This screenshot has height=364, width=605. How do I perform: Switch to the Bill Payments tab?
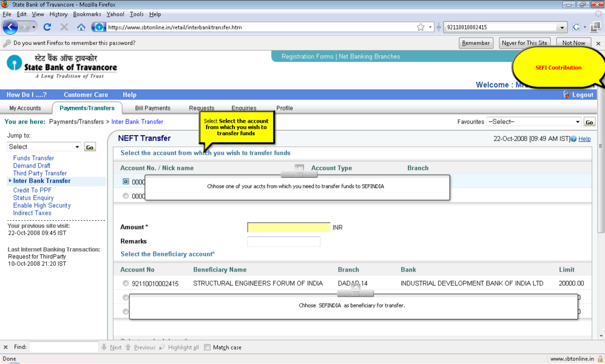[152, 108]
